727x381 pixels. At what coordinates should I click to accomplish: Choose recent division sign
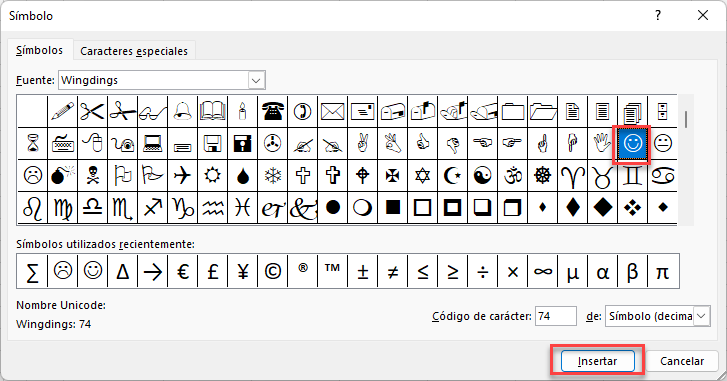pos(483,271)
